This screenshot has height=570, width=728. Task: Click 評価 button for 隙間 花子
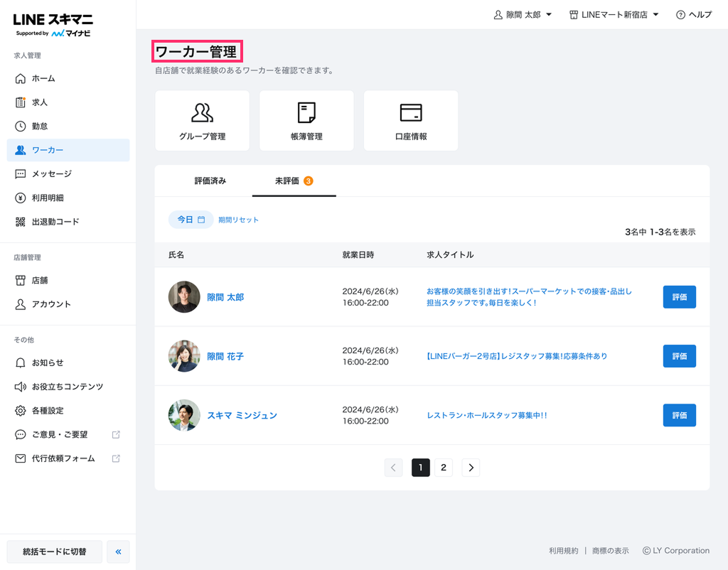[679, 356]
